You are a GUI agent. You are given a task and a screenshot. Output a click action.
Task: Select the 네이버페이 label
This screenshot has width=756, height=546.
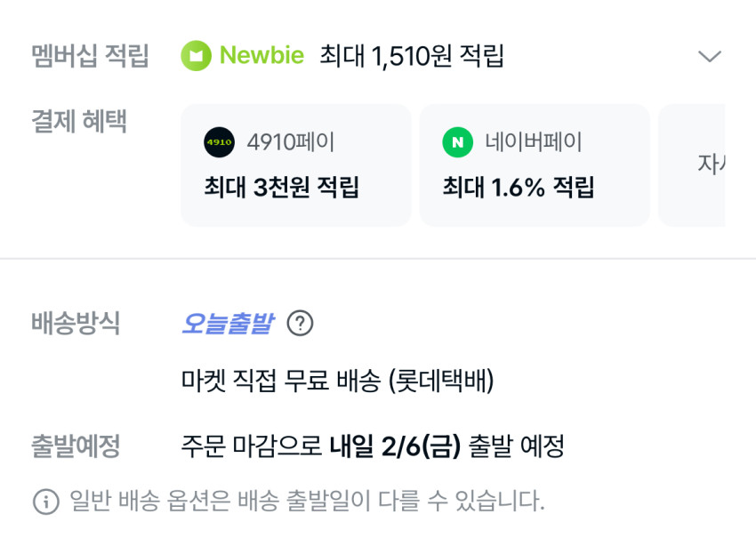(534, 142)
